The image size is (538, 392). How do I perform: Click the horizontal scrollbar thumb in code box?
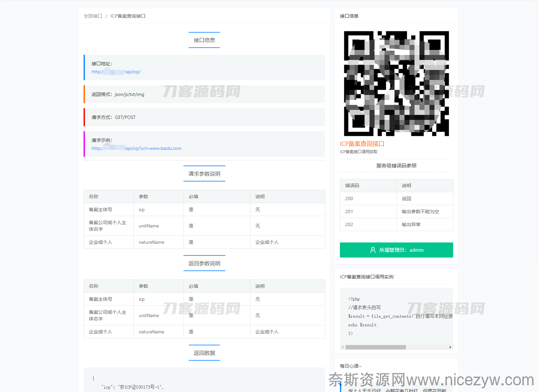[376, 347]
